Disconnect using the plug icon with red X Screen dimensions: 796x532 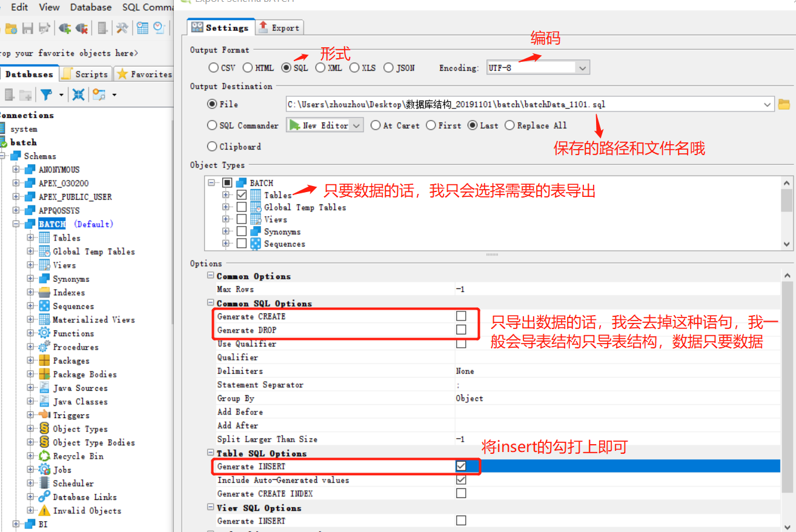pos(81,27)
